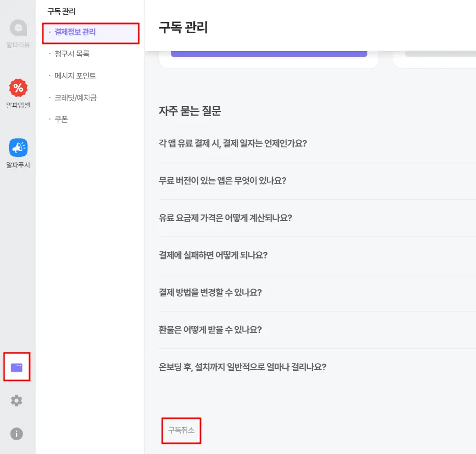The height and width of the screenshot is (454, 476).
Task: Expand FAQ on 유료 요금제 가격 계산
Action: [317, 218]
